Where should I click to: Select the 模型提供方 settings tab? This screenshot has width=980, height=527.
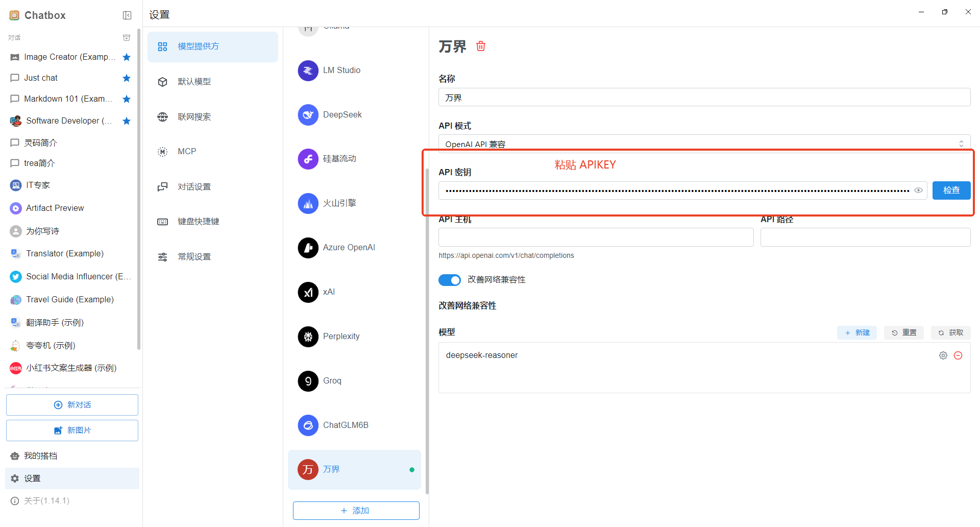click(213, 47)
